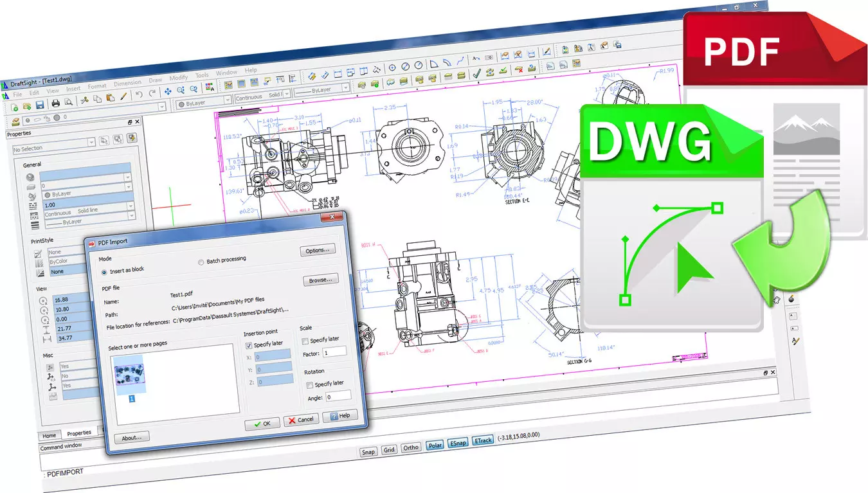Click the Save icon in toolbar
The height and width of the screenshot is (493, 868).
[40, 104]
